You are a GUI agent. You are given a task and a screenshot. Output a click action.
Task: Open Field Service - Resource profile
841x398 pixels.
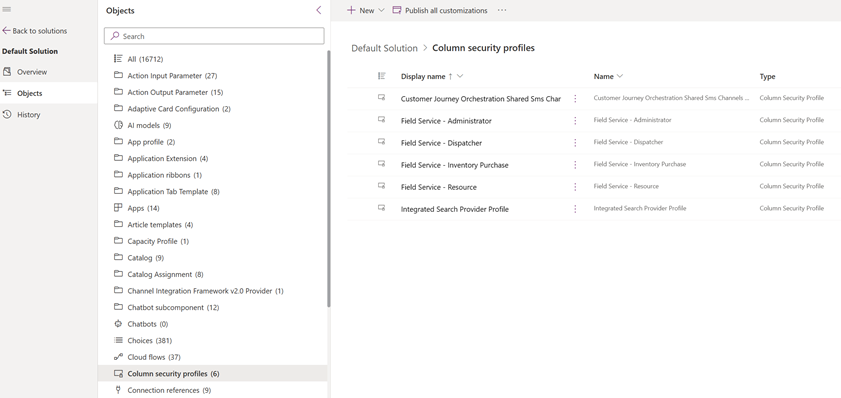(438, 187)
